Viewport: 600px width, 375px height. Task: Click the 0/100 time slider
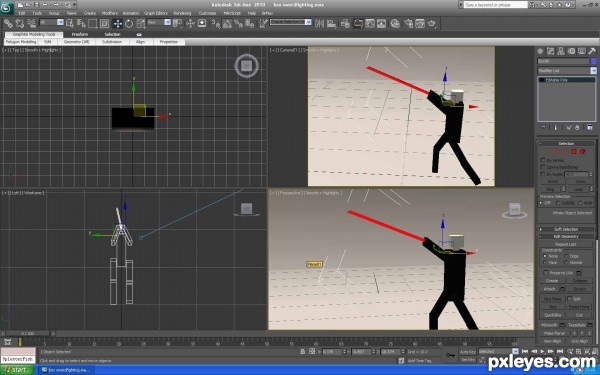(28, 334)
